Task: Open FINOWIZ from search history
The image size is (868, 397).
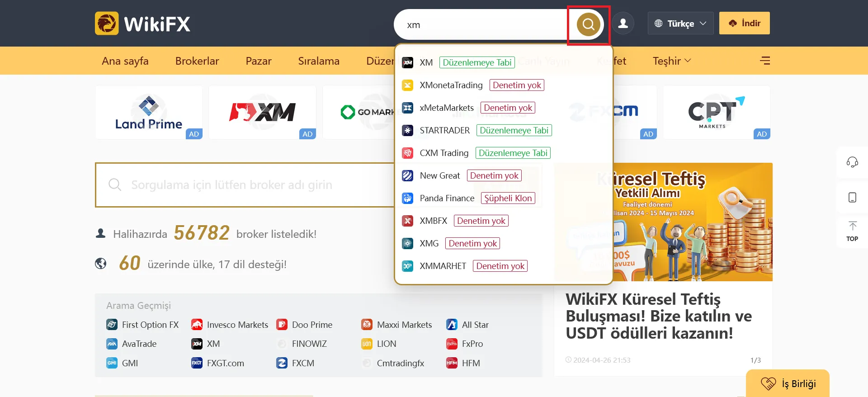Action: coord(302,344)
